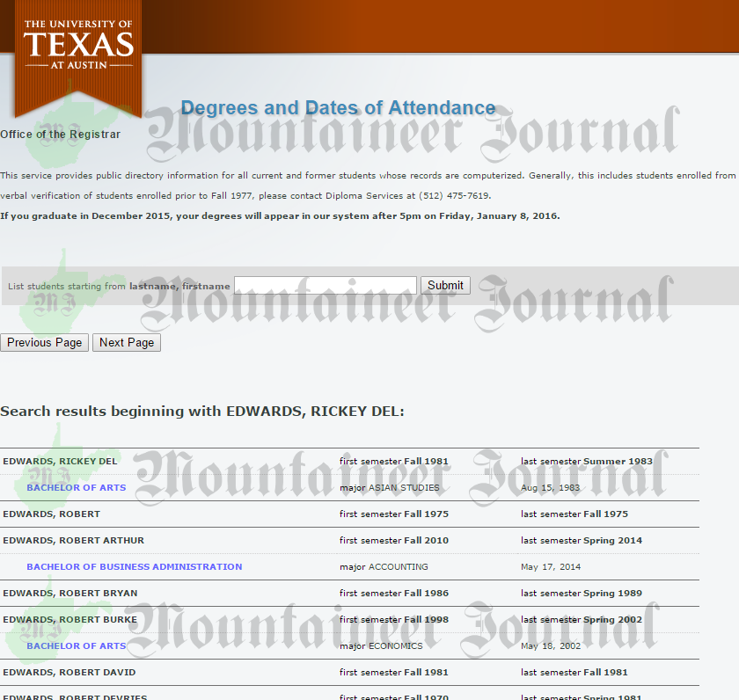
Task: Click the graduation date 'Aug 15, 1983'
Action: click(551, 487)
